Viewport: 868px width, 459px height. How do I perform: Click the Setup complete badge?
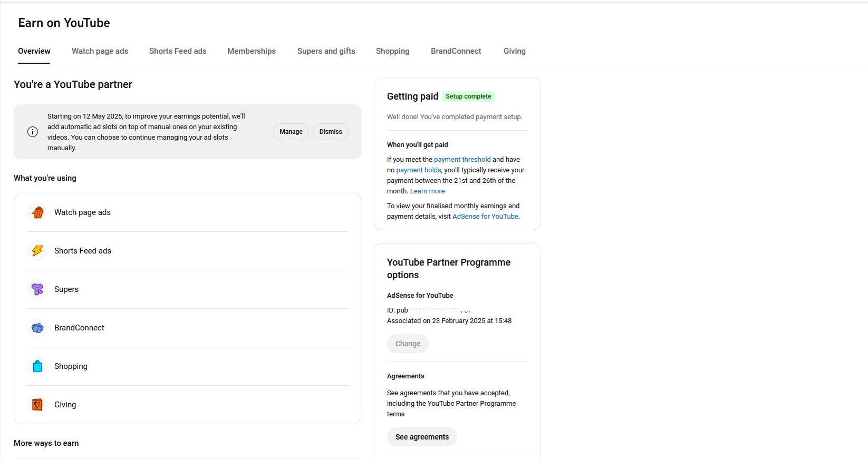tap(468, 96)
